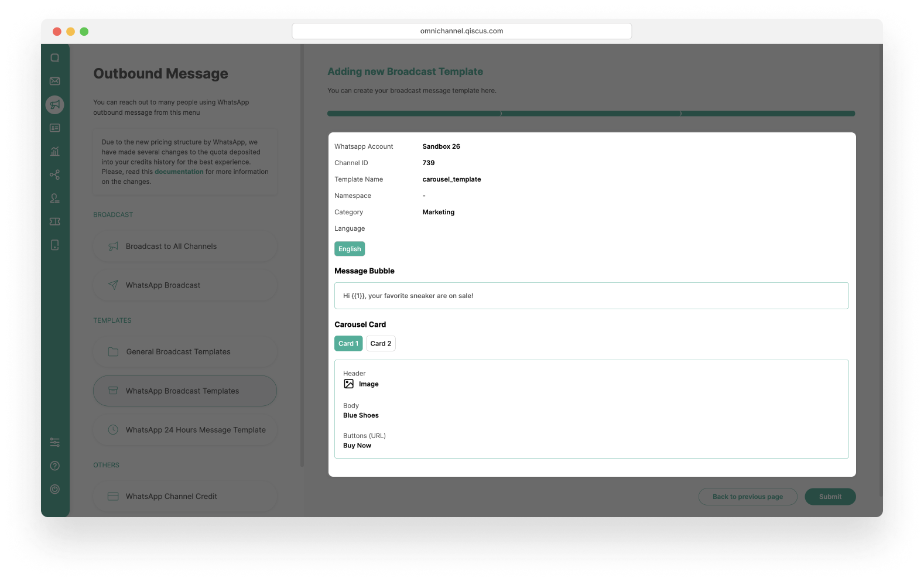Open the mobile device sidebar icon
Screen dimensions: 924x581
pos(55,245)
